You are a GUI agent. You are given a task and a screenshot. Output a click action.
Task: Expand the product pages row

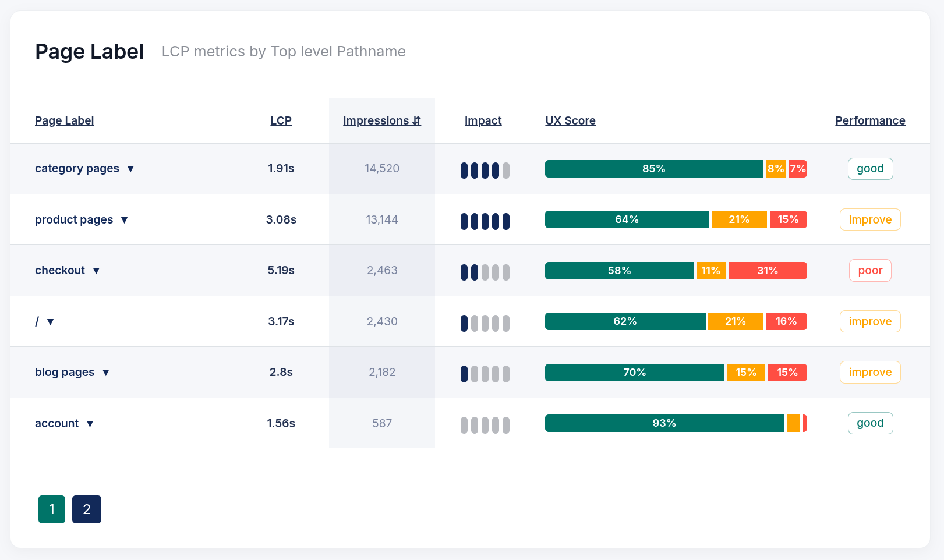click(x=124, y=220)
